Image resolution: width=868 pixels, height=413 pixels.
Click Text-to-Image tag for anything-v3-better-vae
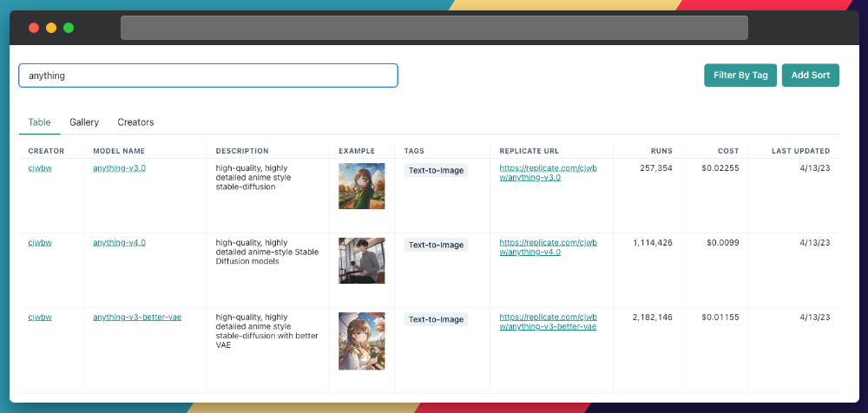[x=437, y=319]
